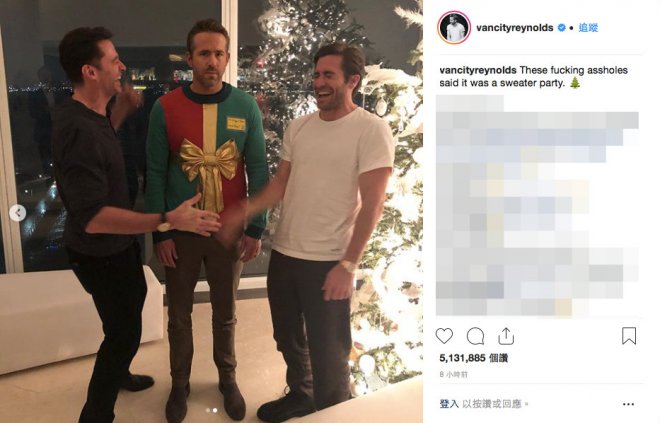Click the 登入 login link
The width and height of the screenshot is (660, 423).
point(449,404)
